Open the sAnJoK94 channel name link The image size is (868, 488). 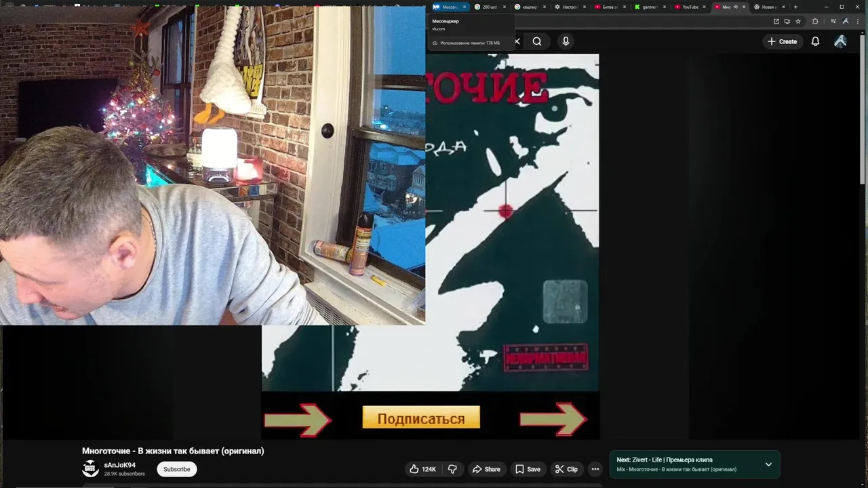click(119, 465)
